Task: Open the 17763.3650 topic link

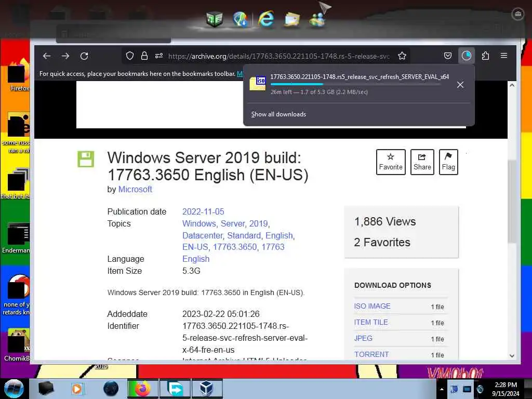Action: coord(235,247)
